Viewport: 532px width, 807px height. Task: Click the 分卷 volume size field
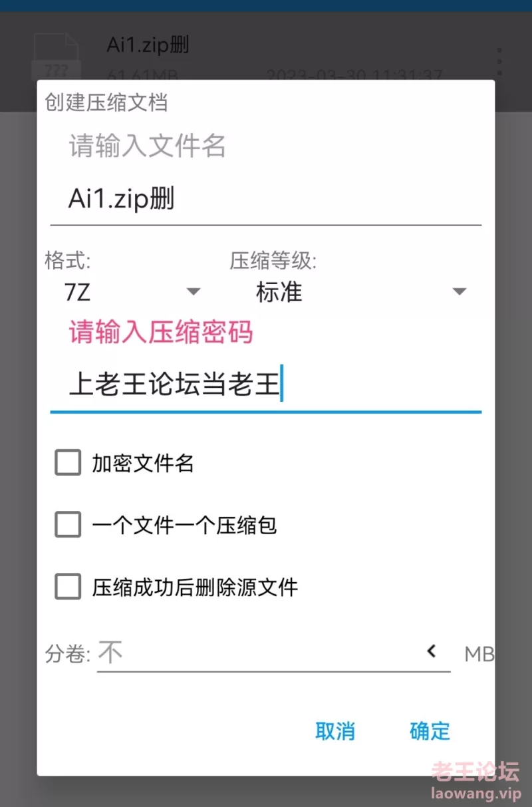click(274, 653)
